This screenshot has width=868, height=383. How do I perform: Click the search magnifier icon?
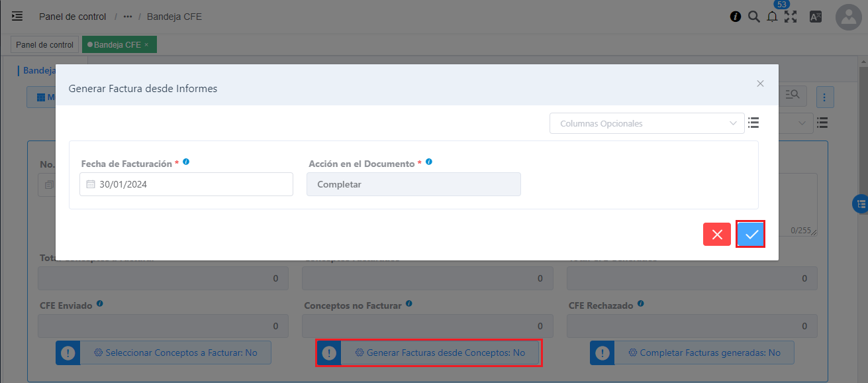pos(753,17)
